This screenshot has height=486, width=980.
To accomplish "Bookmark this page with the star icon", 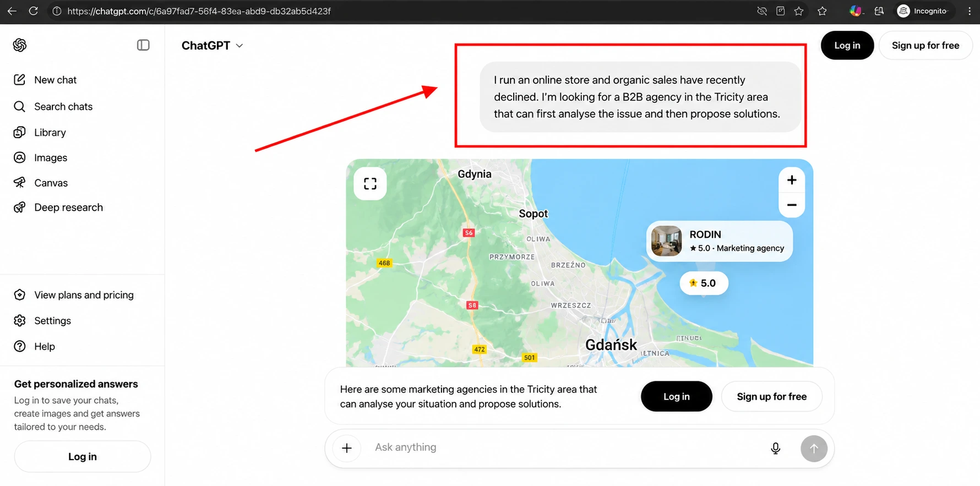I will (798, 11).
